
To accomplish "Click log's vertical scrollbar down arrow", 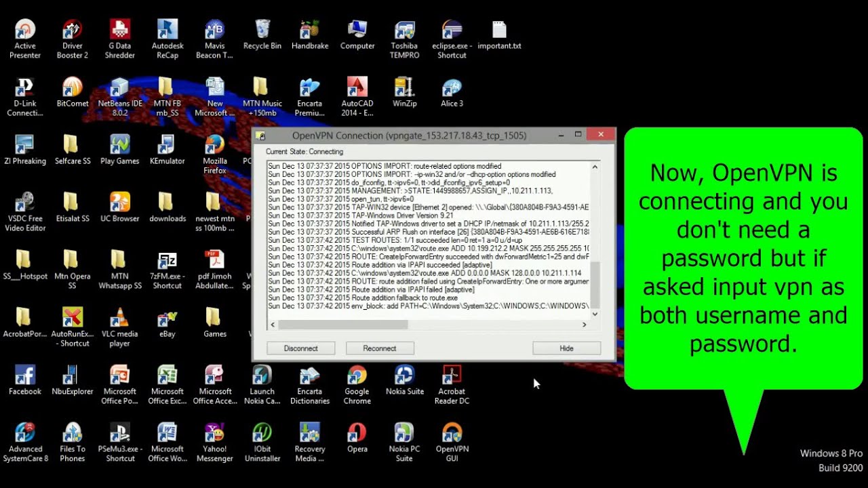I will point(595,314).
